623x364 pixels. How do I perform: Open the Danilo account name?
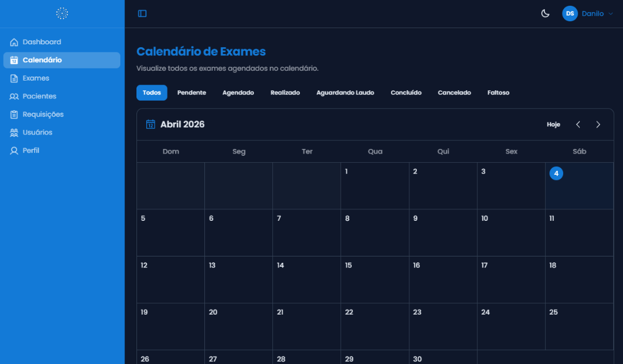tap(592, 14)
